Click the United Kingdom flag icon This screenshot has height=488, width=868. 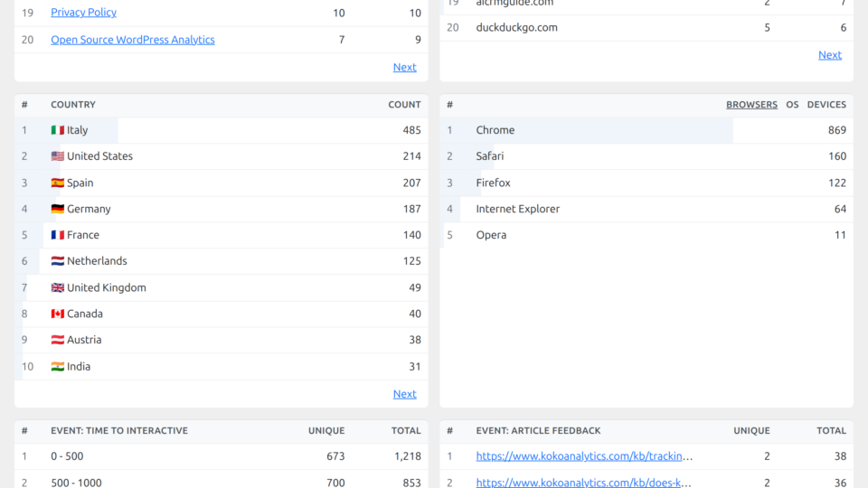point(58,287)
